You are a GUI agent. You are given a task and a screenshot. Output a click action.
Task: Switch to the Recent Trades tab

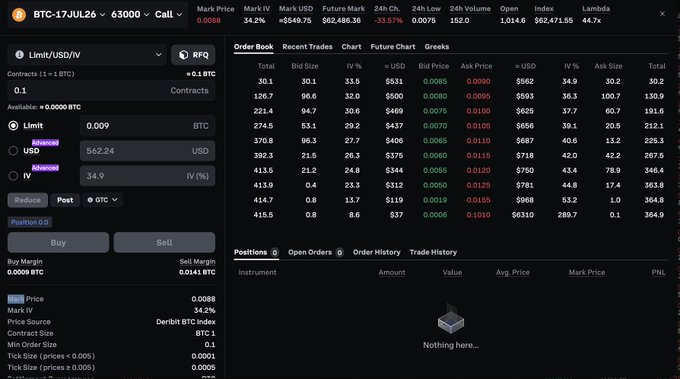pyautogui.click(x=307, y=47)
